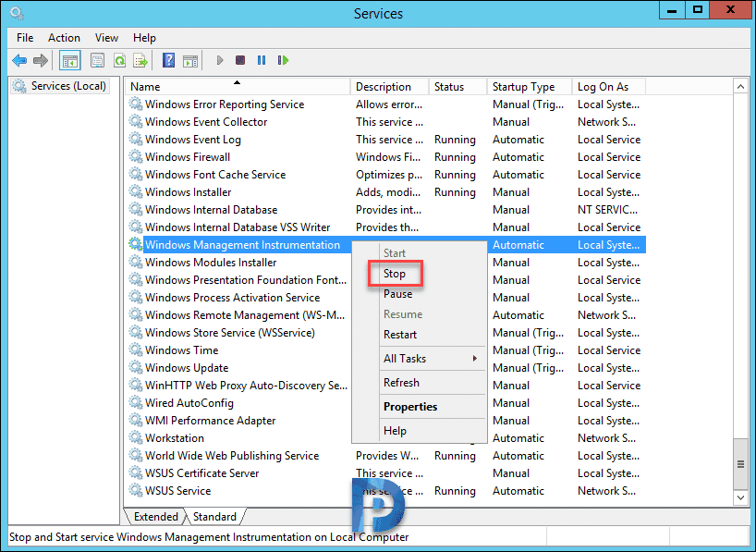Click gear icon of WSUS Service row
756x552 pixels.
(x=136, y=490)
